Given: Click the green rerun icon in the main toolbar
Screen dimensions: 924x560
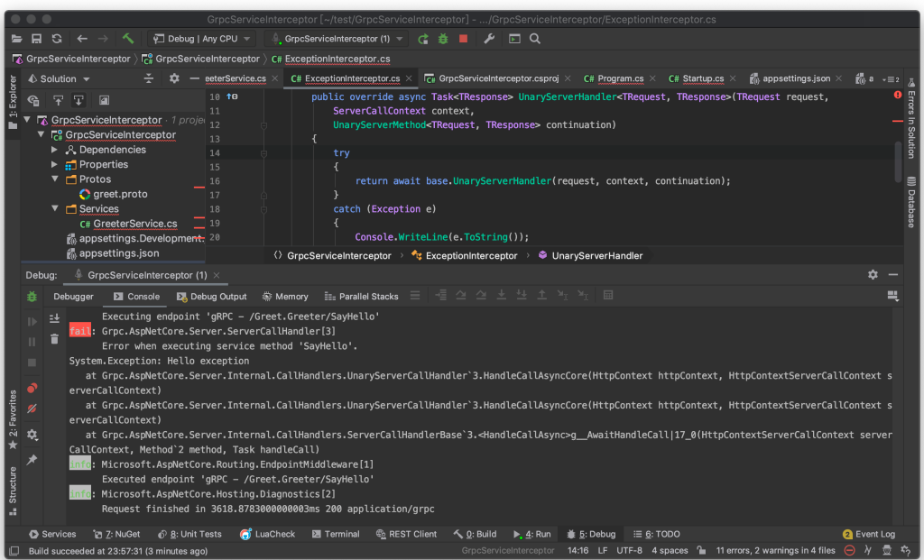Looking at the screenshot, I should [423, 39].
